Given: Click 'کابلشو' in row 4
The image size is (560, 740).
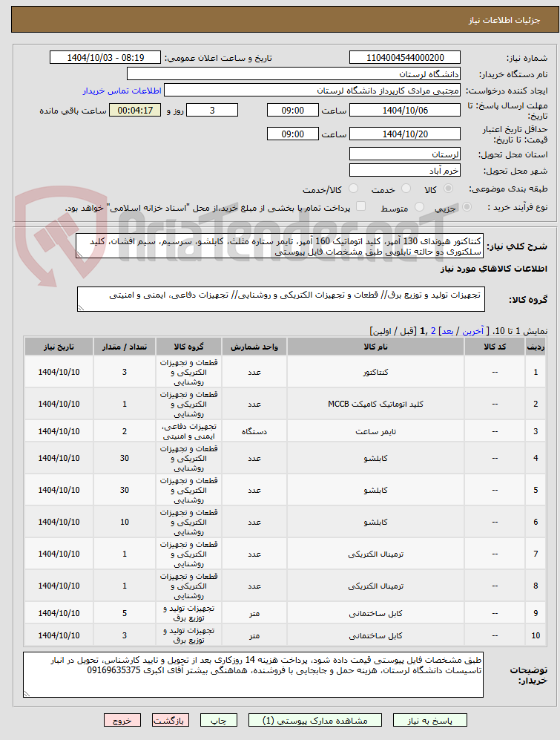Looking at the screenshot, I should pos(375,458).
